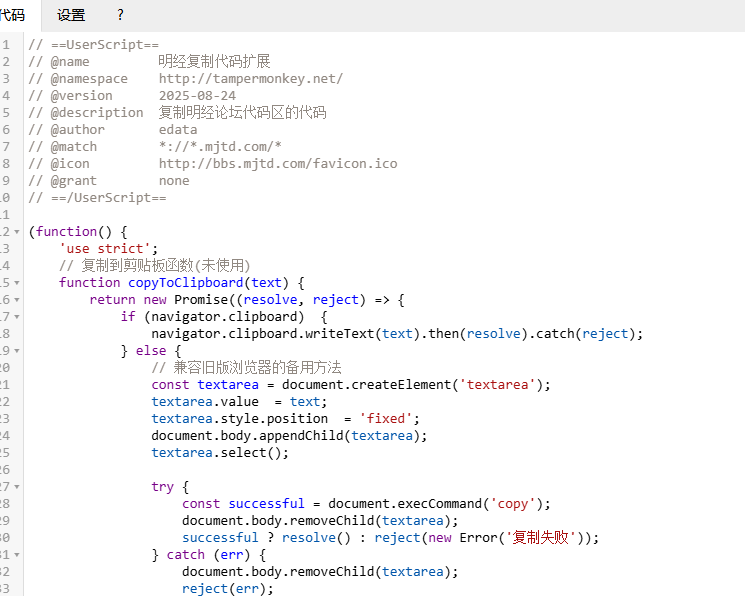This screenshot has width=745, height=596.
Task: Fold the return new Promise line
Action: [x=17, y=300]
